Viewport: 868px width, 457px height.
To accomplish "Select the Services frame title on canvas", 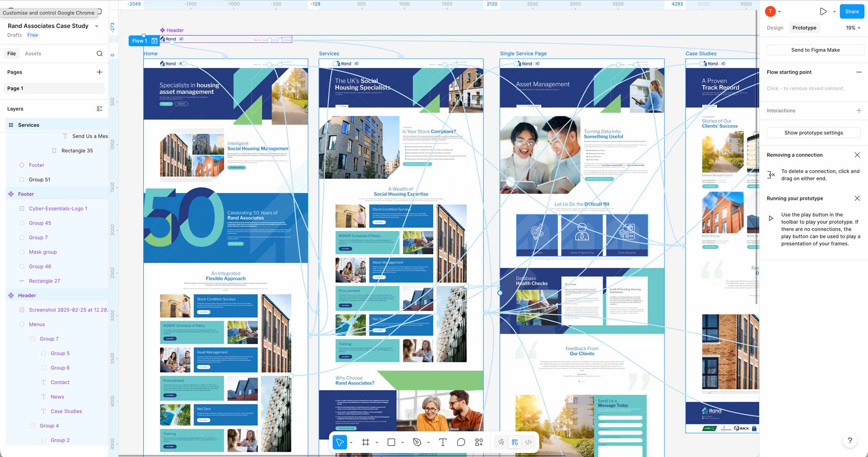I will click(x=329, y=53).
